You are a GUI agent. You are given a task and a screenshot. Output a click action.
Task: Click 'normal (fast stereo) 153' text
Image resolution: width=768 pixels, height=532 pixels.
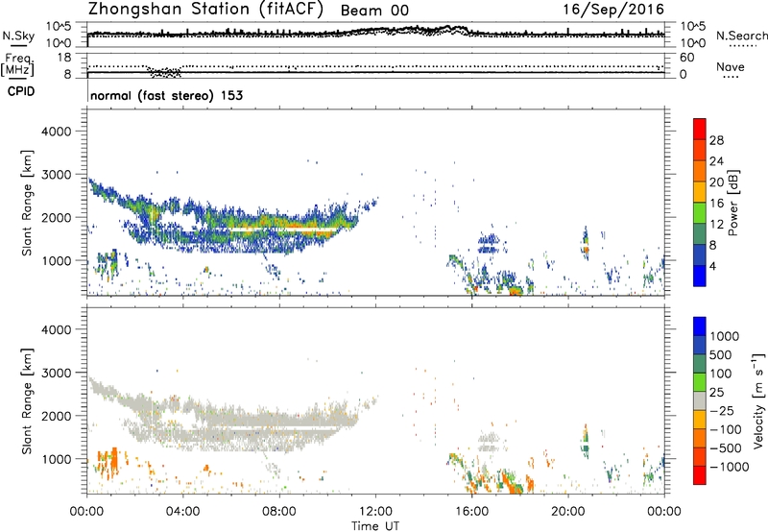(166, 95)
